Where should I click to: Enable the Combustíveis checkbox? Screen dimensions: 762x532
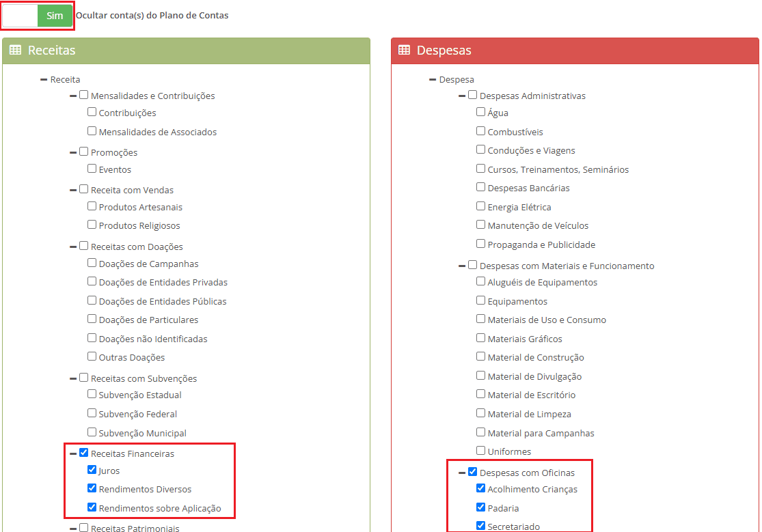480,131
